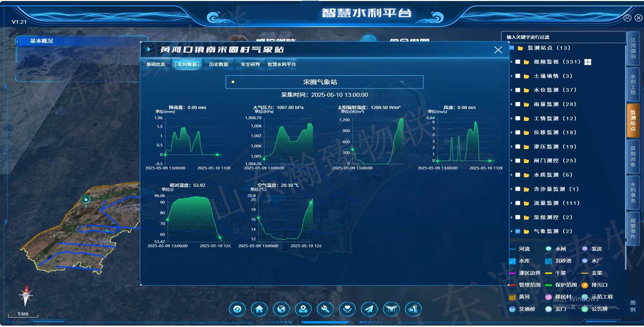Collapse the 监测站点 root node
The image size is (644, 327).
(x=512, y=48)
